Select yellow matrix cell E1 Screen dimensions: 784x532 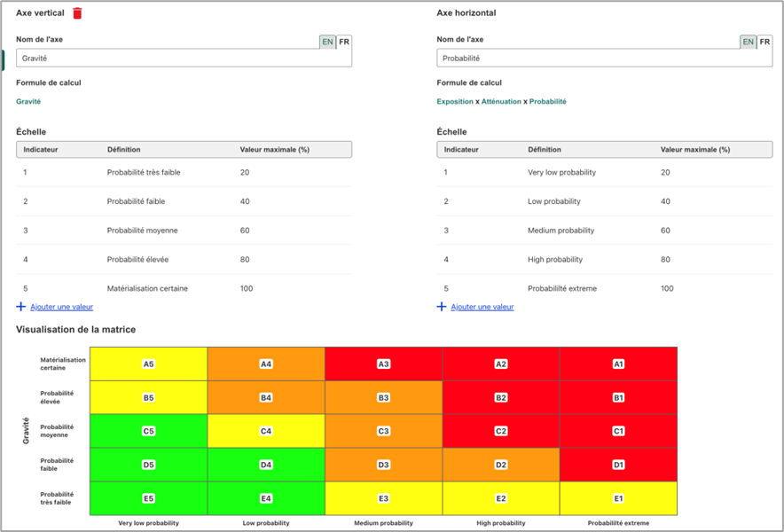coord(618,498)
